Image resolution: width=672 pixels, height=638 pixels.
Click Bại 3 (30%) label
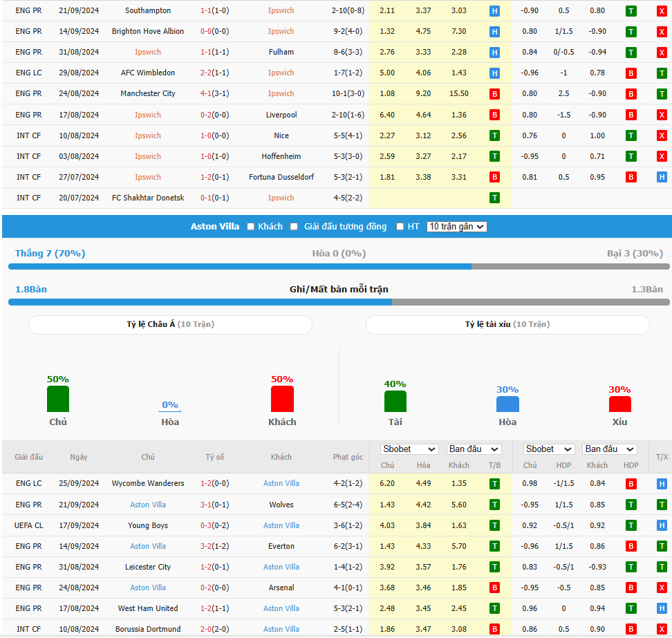635,253
